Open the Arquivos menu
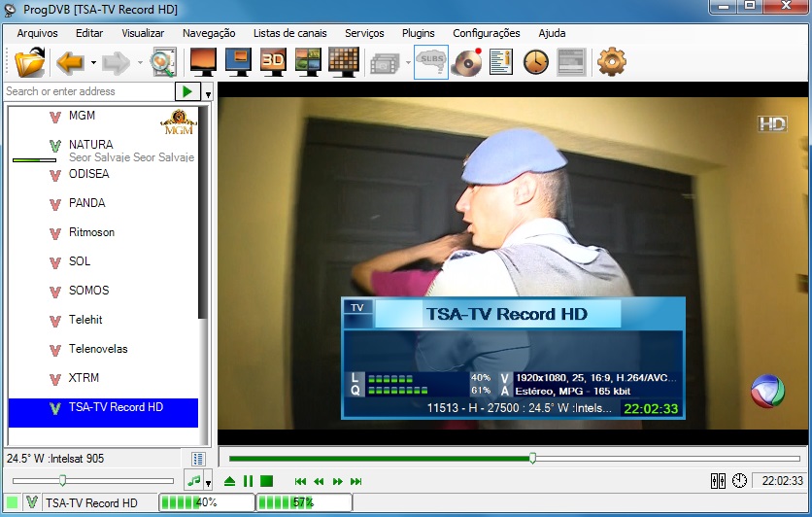This screenshot has height=517, width=812. (x=37, y=33)
